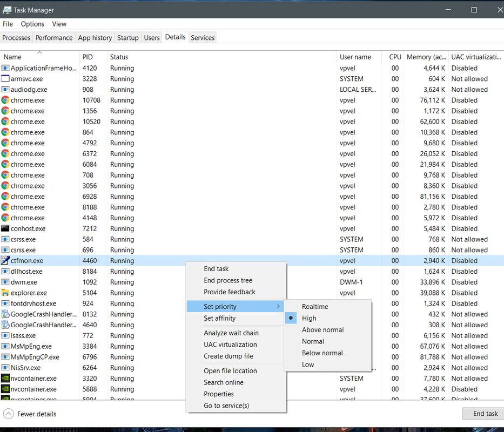This screenshot has width=504, height=432.
Task: Expand the Set priority submenu arrow
Action: pos(278,306)
